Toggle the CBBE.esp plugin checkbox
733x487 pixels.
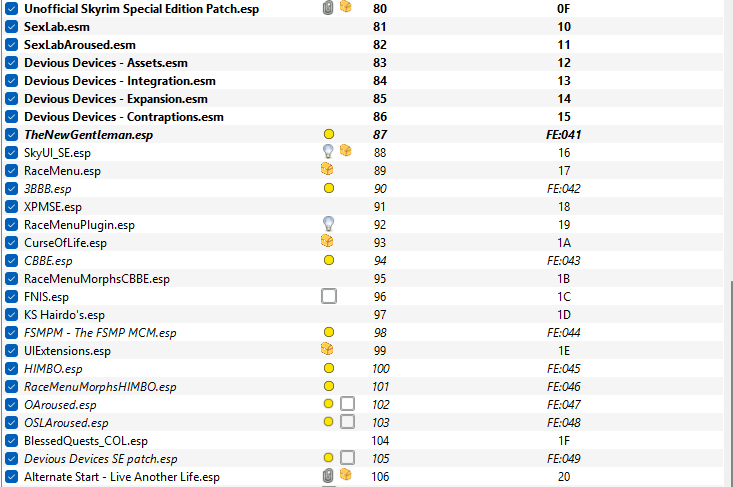pos(12,261)
